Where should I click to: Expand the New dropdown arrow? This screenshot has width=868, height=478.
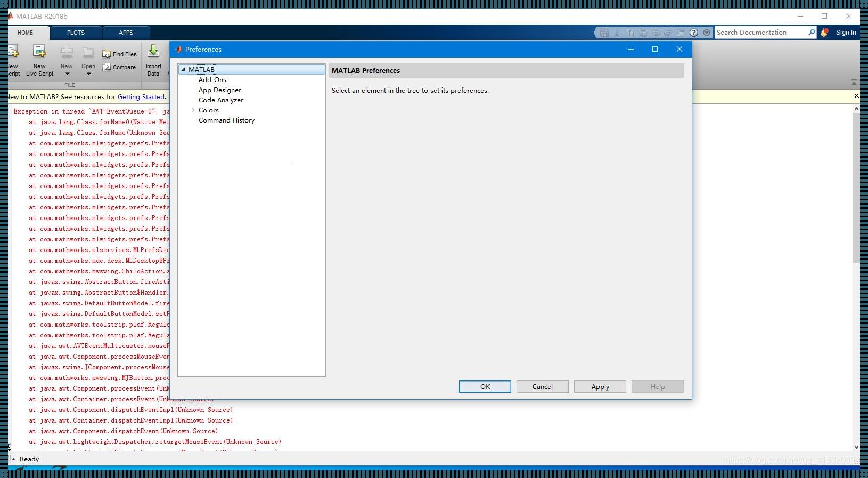(x=67, y=74)
